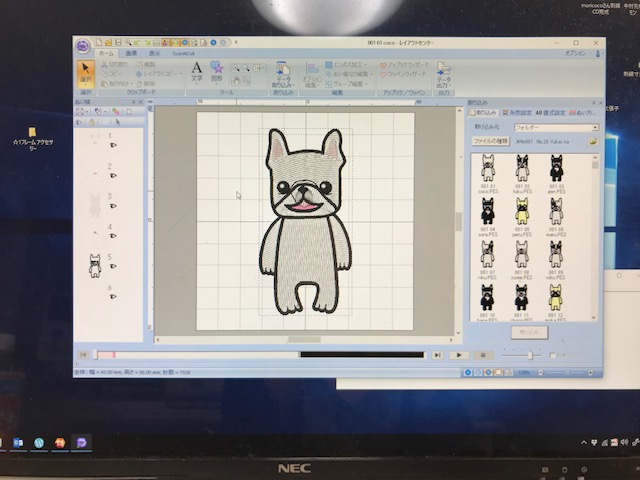Viewport: 640px width, 480px height.
Task: Expand the quick access toolbar customize arrow
Action: coord(236,42)
